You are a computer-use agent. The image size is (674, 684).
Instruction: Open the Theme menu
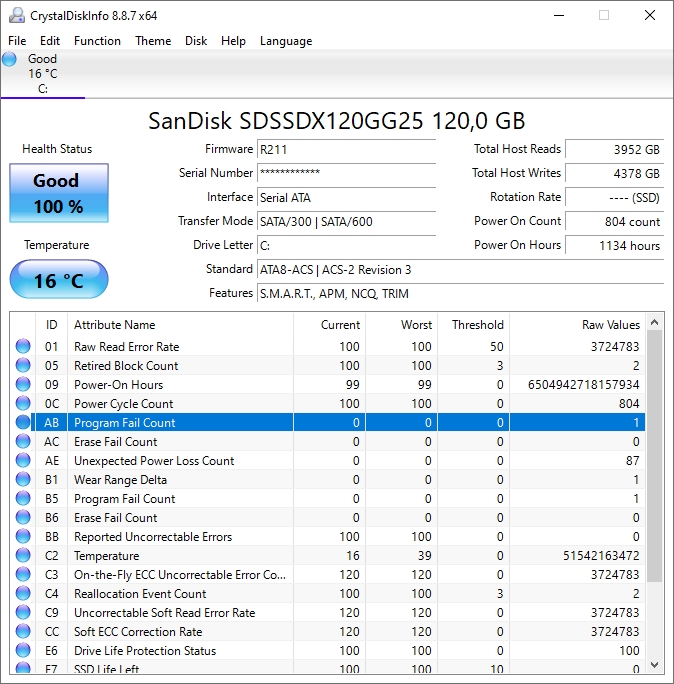coord(153,41)
